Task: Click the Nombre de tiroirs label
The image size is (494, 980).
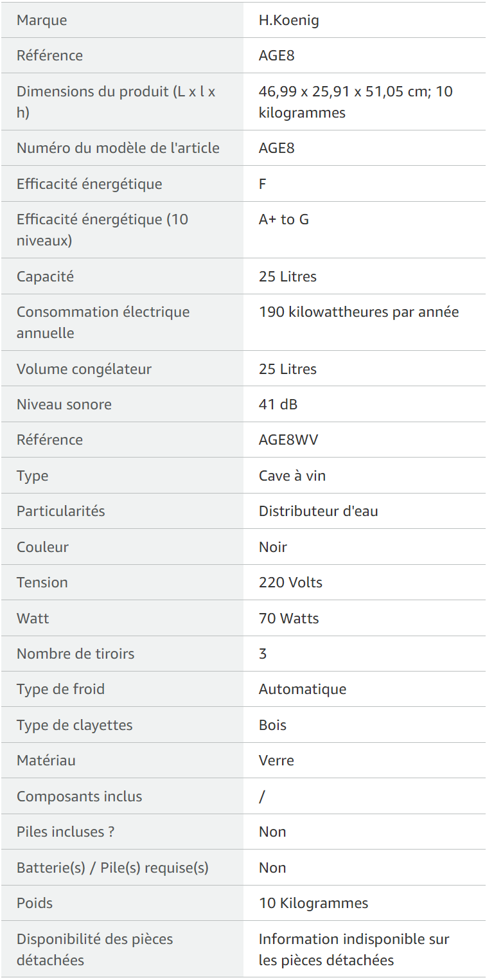Action: (x=75, y=654)
